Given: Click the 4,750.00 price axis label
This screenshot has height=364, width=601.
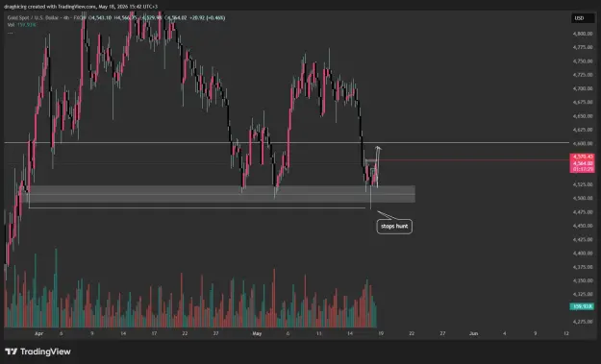Looking at the screenshot, I should 583,61.
